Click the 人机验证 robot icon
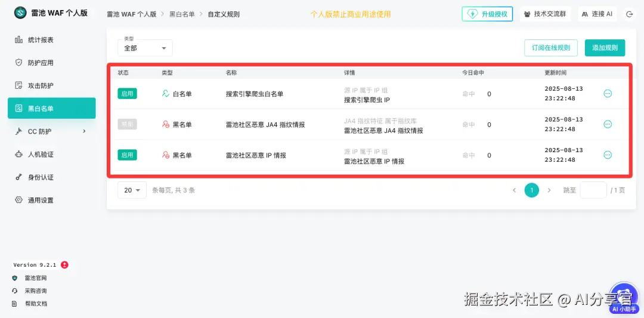Screen dimensions: 644x318 [18, 155]
